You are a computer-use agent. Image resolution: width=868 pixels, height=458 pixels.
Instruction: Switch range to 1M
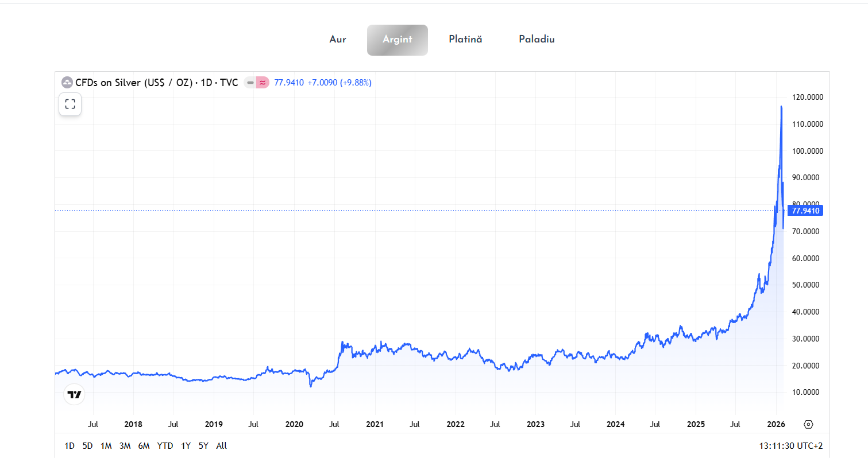click(x=106, y=446)
